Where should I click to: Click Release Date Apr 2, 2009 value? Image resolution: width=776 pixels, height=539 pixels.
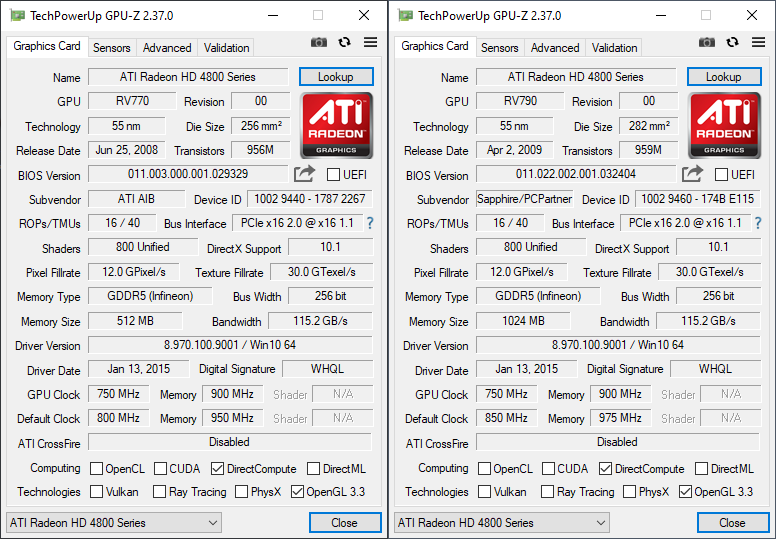[515, 150]
